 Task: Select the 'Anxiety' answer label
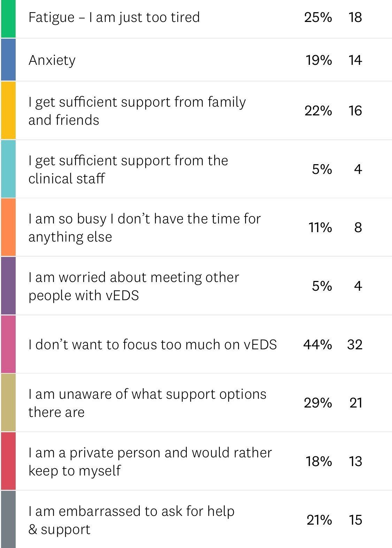52,60
